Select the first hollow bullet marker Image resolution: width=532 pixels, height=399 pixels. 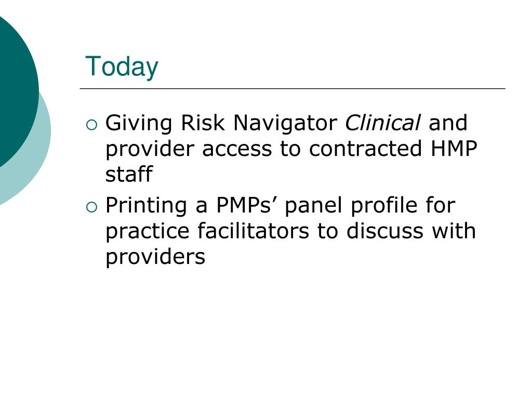pyautogui.click(x=91, y=125)
